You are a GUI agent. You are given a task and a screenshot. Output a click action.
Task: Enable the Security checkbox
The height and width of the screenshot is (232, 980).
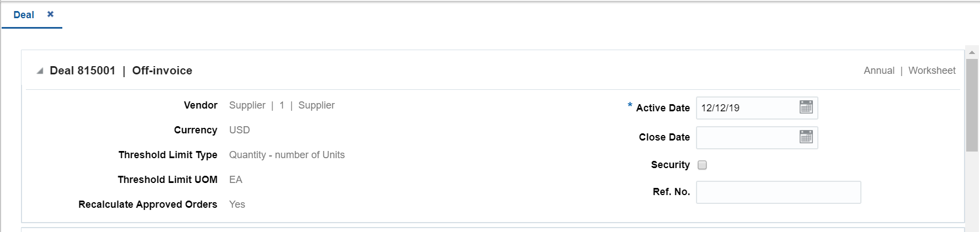702,165
